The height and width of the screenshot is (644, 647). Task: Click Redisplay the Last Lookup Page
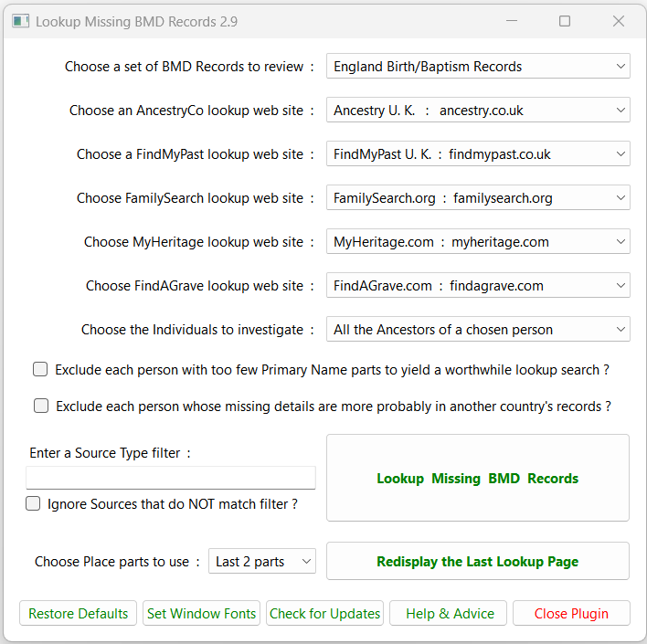coord(477,562)
